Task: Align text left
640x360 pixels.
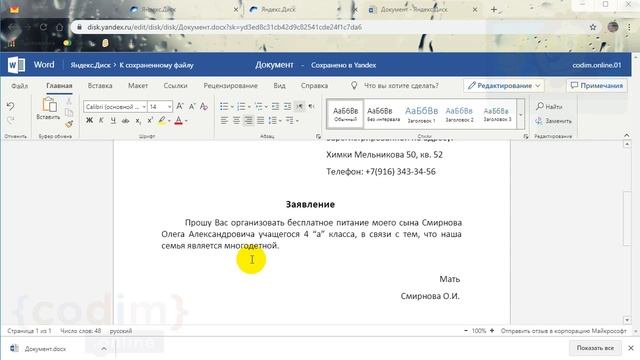Action: pyautogui.click(x=224, y=120)
